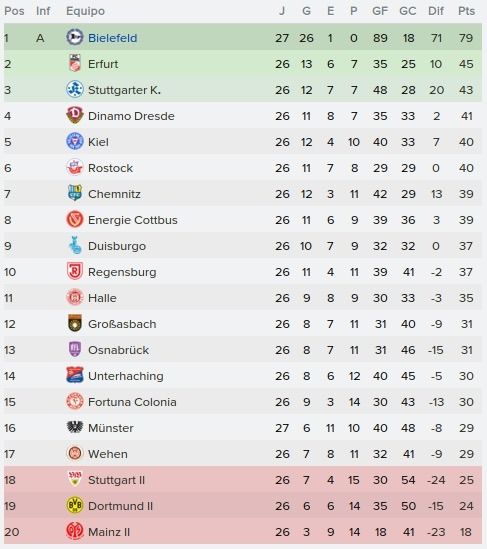Click the Equipo column header
487x549 pixels.
pos(85,11)
